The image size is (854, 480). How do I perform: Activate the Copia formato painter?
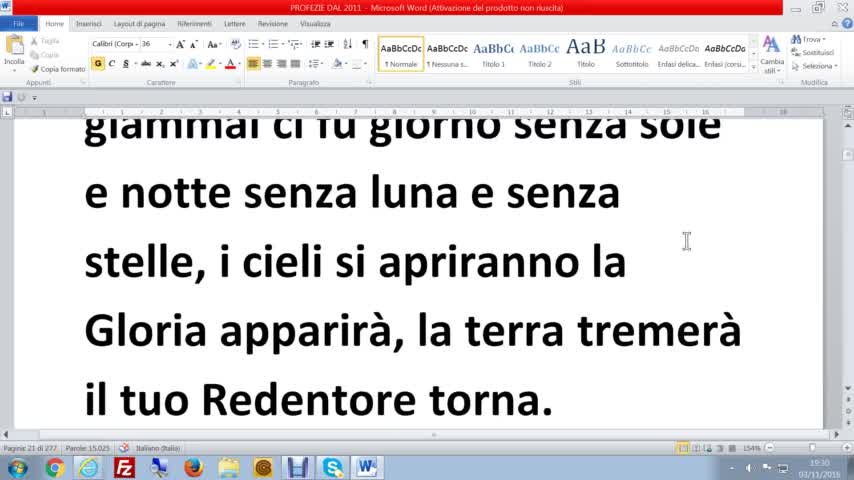click(58, 69)
